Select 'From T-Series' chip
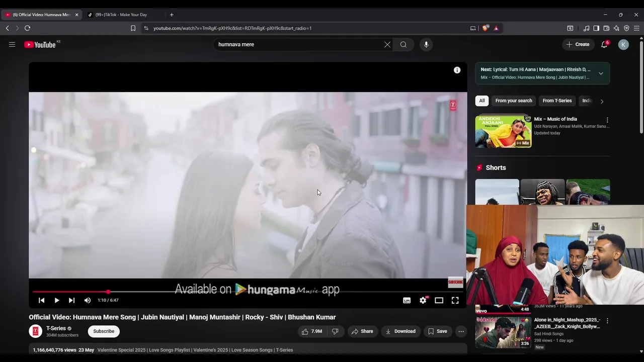Viewport: 644px width, 362px height. click(557, 101)
